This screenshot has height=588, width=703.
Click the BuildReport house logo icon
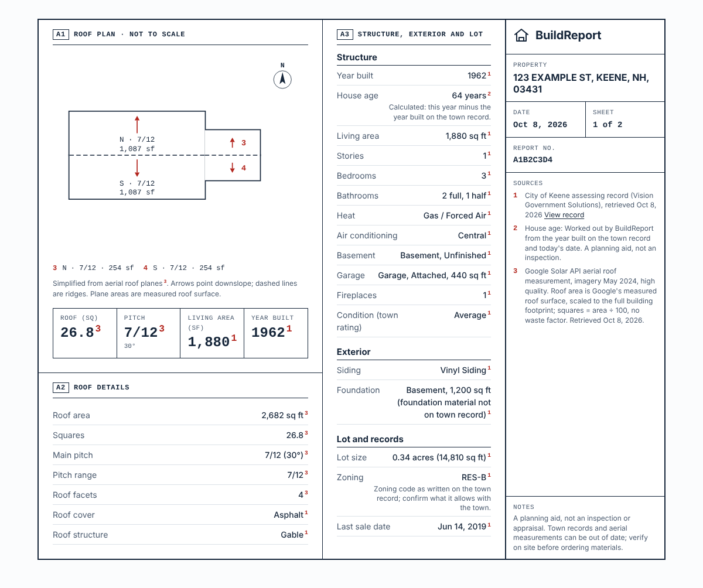pos(521,35)
